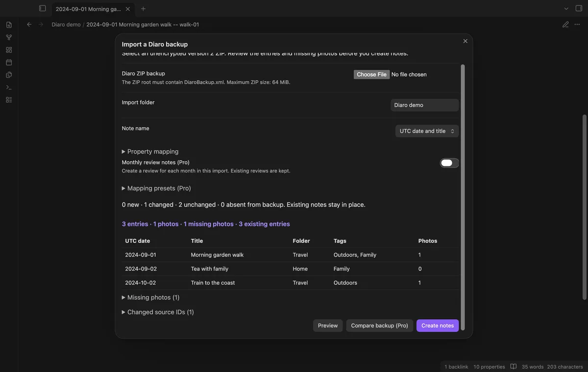Open the files icon in ribbon

(9, 25)
